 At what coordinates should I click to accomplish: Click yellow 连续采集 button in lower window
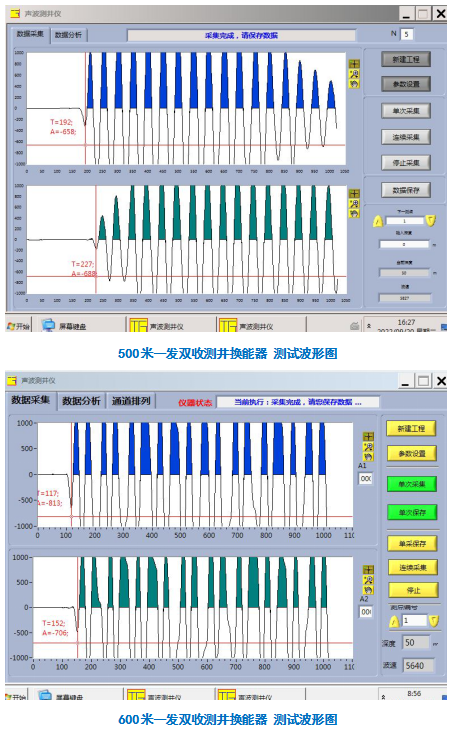(413, 568)
